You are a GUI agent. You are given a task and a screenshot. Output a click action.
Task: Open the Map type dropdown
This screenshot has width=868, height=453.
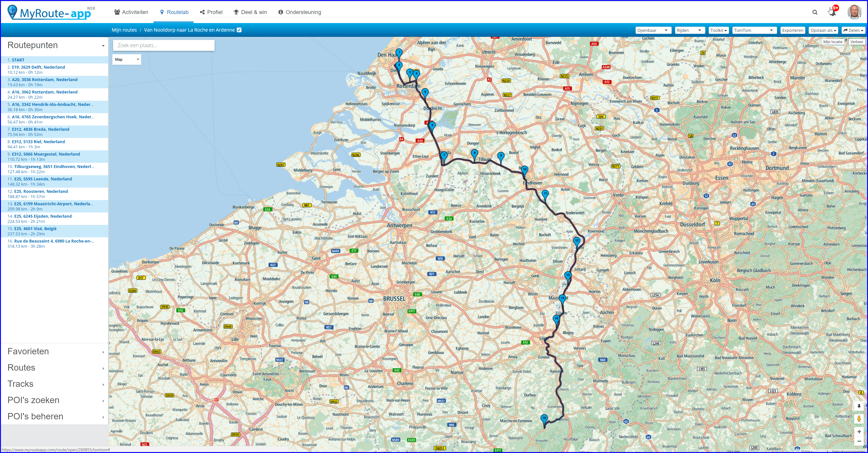126,59
